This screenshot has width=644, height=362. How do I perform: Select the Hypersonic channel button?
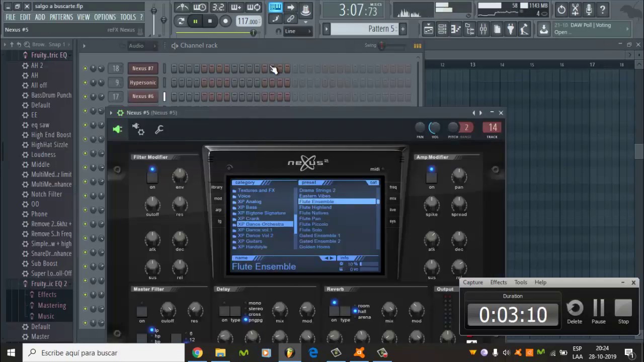[143, 82]
